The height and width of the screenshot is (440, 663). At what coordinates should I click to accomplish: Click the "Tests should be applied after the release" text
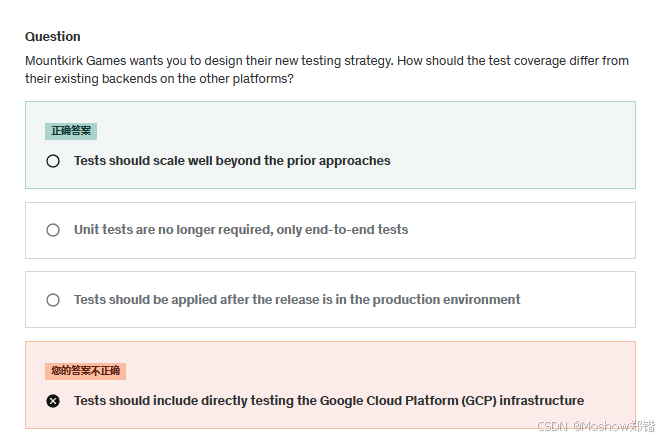(x=297, y=300)
